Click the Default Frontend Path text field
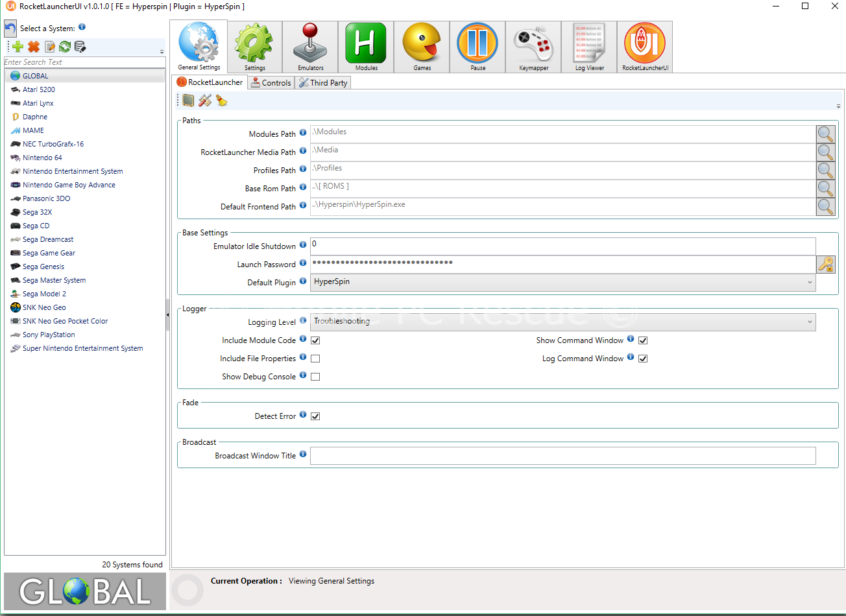The height and width of the screenshot is (616, 846). point(562,207)
